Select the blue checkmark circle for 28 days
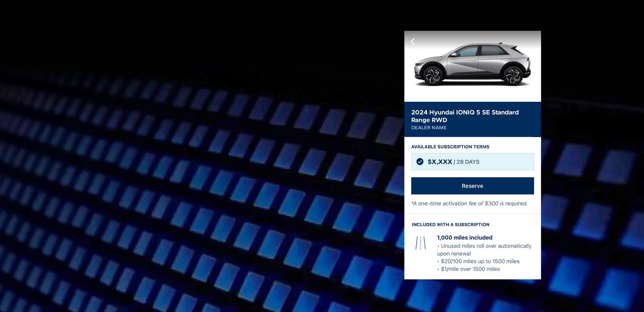 (x=420, y=162)
